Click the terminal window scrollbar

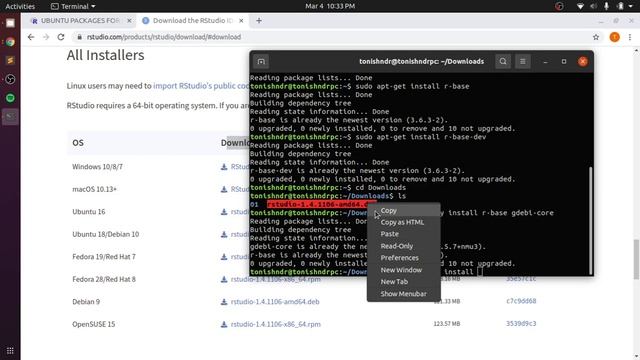(590, 220)
